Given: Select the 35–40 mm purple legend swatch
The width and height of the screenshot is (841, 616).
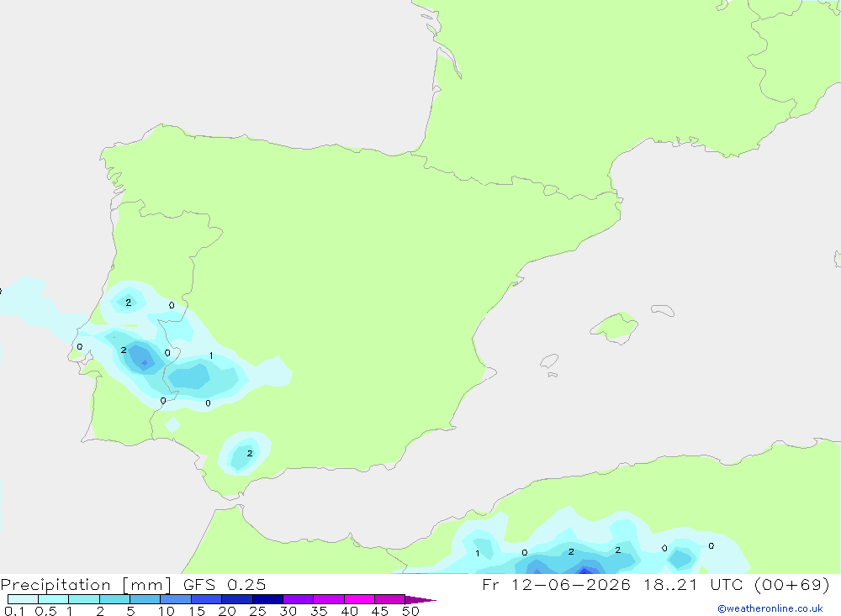Looking at the screenshot, I should [329, 599].
